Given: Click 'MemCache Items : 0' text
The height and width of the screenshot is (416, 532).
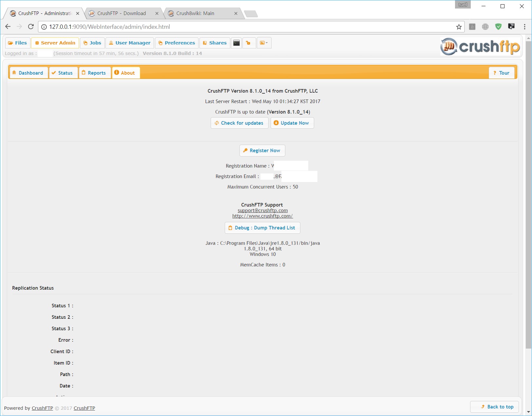Looking at the screenshot, I should click(x=263, y=265).
